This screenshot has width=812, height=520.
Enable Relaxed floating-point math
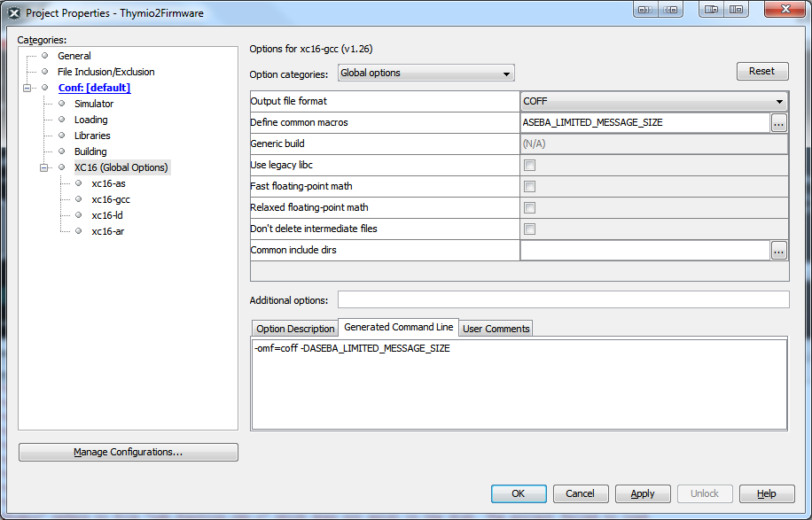[x=529, y=208]
